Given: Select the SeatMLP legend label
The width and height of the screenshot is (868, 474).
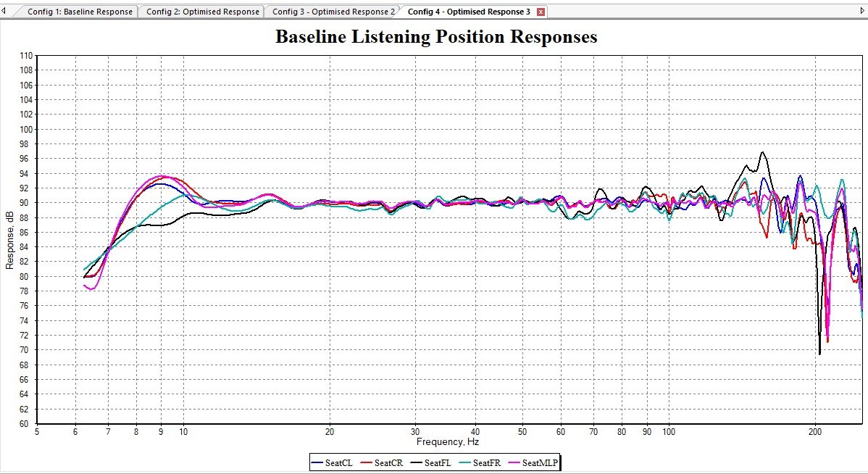Looking at the screenshot, I should pyautogui.click(x=541, y=462).
